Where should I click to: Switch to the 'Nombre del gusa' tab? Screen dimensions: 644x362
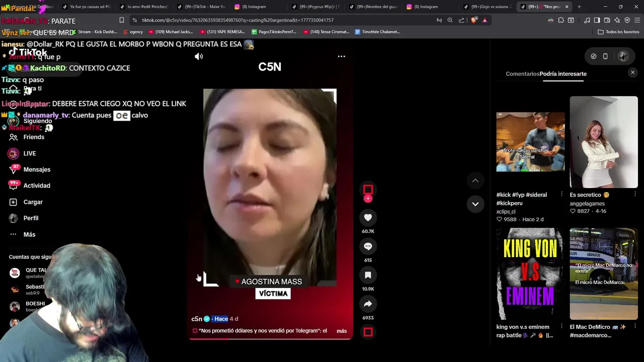pos(373,7)
